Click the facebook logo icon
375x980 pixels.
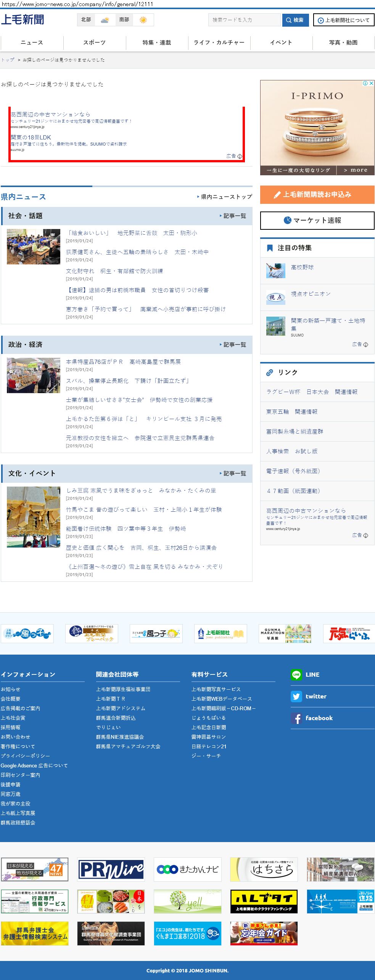coord(296,718)
